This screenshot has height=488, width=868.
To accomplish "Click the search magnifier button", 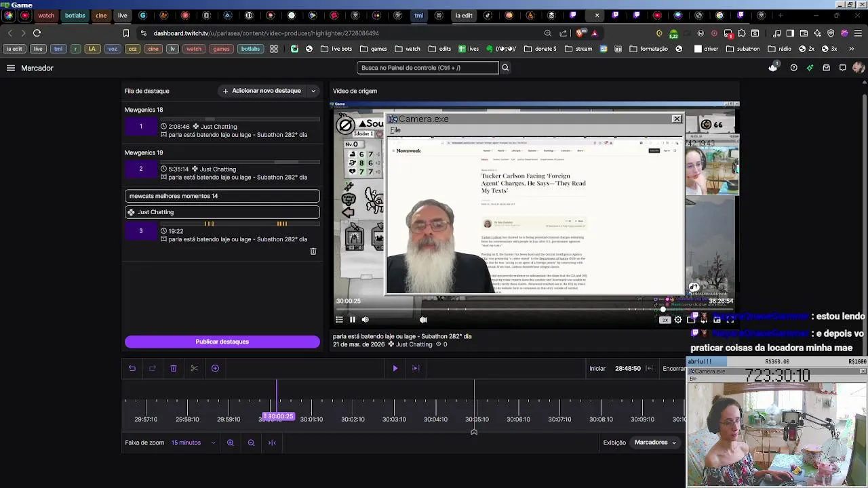I will 505,68.
